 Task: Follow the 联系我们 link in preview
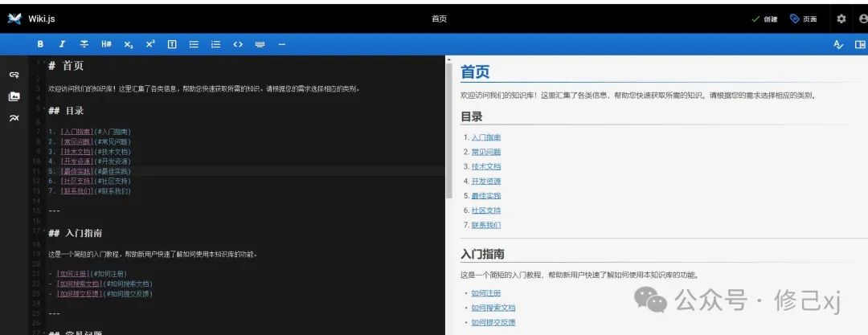486,225
